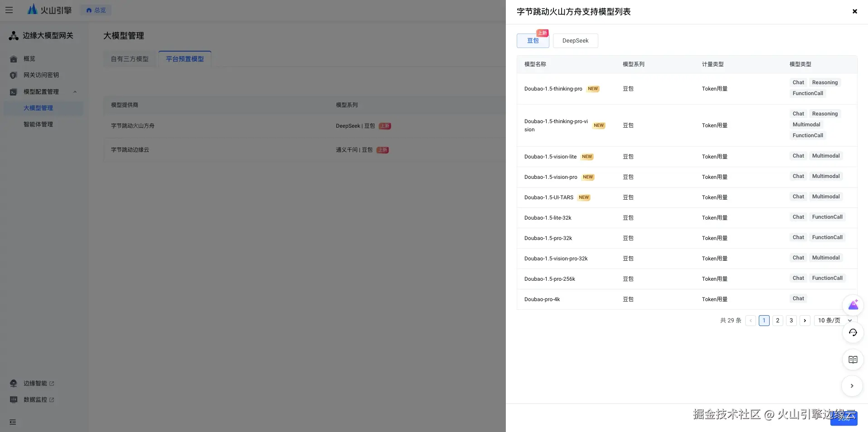Image resolution: width=868 pixels, height=432 pixels.
Task: Open 大模型管理 in the sidebar
Action: pyautogui.click(x=44, y=108)
